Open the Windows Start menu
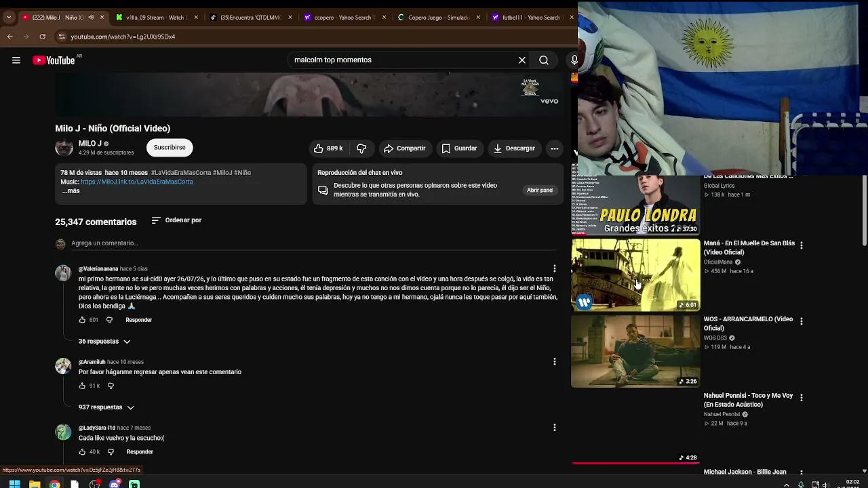 14,484
